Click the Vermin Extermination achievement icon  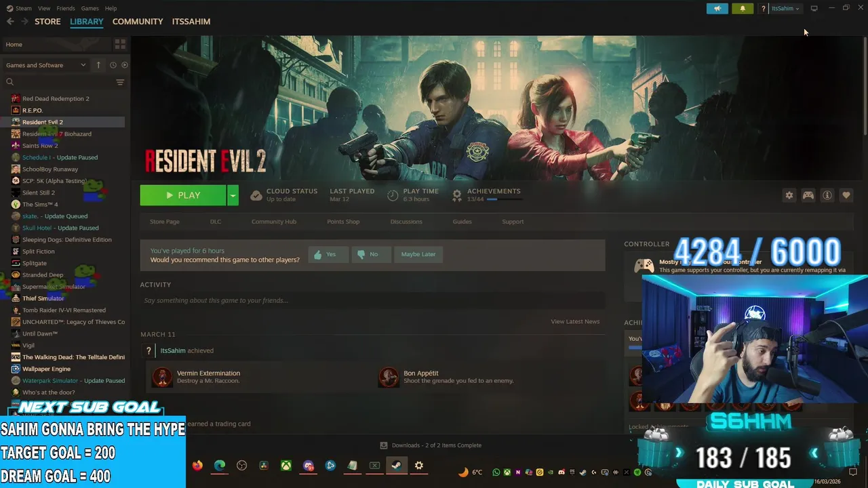pyautogui.click(x=162, y=377)
